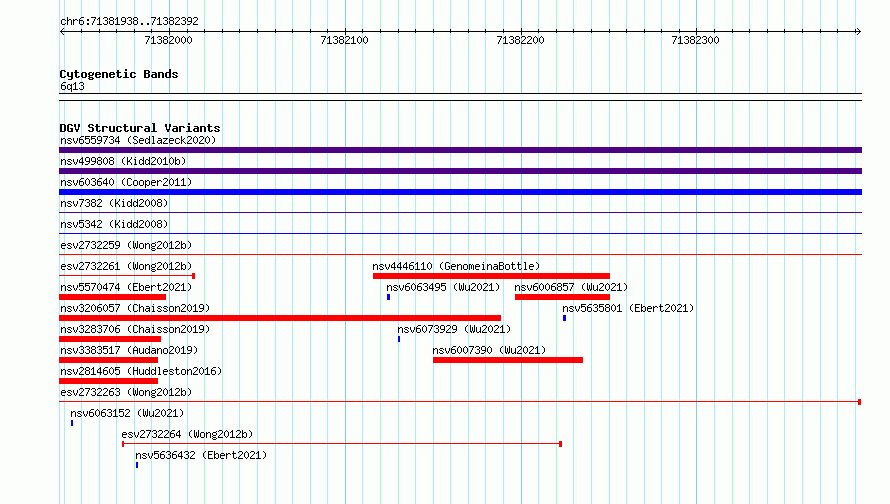This screenshot has width=890, height=504.
Task: Click the 6q13 band label
Action: 72,86
